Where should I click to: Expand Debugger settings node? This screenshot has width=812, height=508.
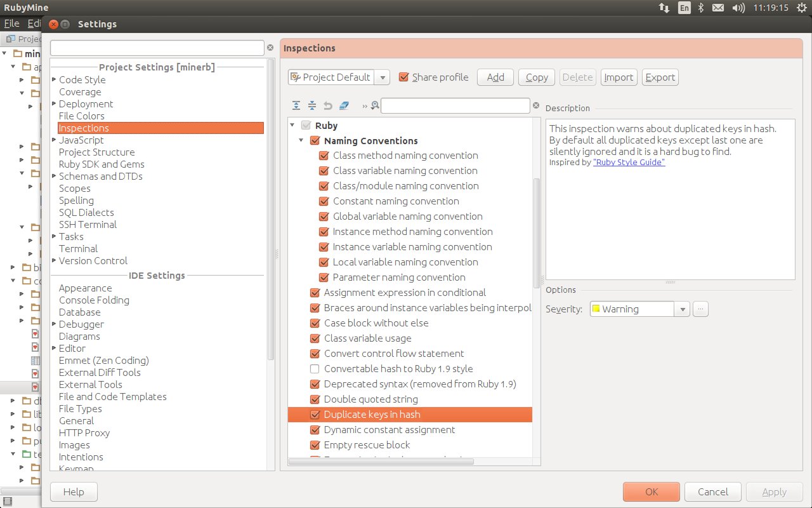54,324
